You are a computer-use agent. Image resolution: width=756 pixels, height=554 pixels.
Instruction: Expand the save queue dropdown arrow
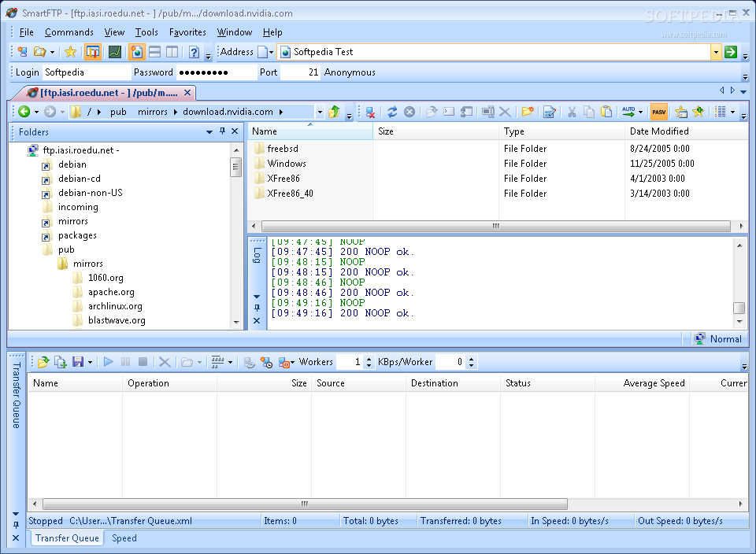pyautogui.click(x=90, y=362)
